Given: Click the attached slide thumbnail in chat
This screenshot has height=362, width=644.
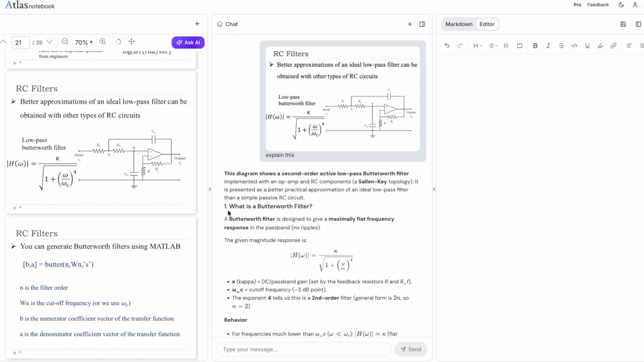Looking at the screenshot, I should pos(342,98).
